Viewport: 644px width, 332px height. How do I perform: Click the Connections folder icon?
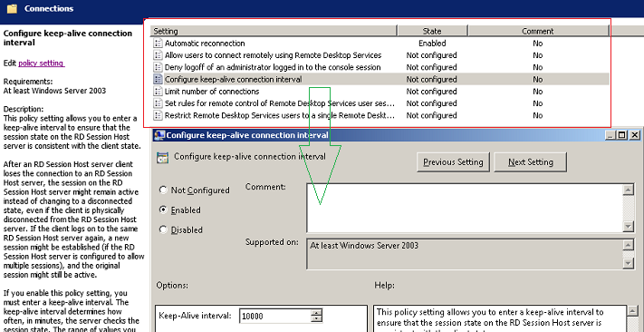point(12,8)
